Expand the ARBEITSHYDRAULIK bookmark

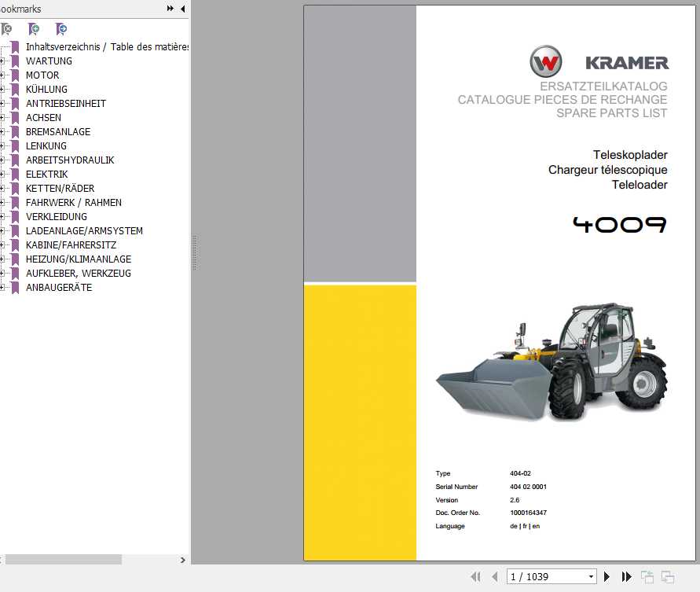tap(2, 160)
